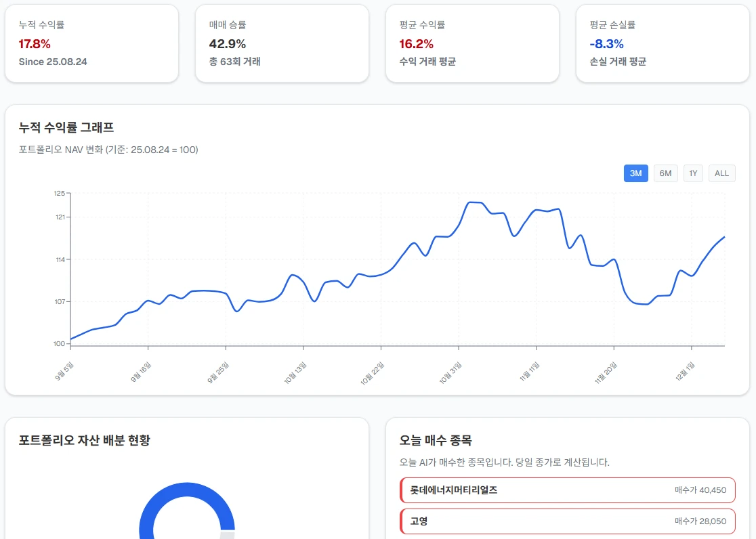Viewport: 756px width, 539px height.
Task: Click the 평균 손실률 -8.3% card
Action: [663, 43]
